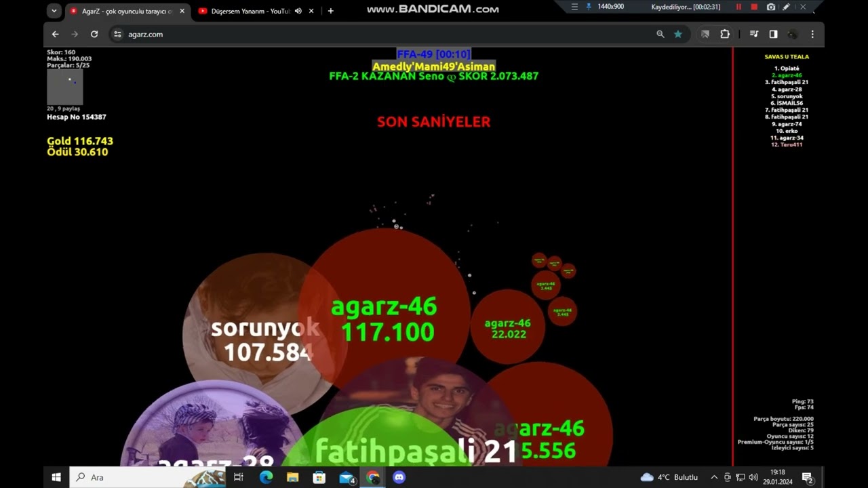The height and width of the screenshot is (488, 868).
Task: Click the minimap thumbnail in game
Action: [65, 87]
